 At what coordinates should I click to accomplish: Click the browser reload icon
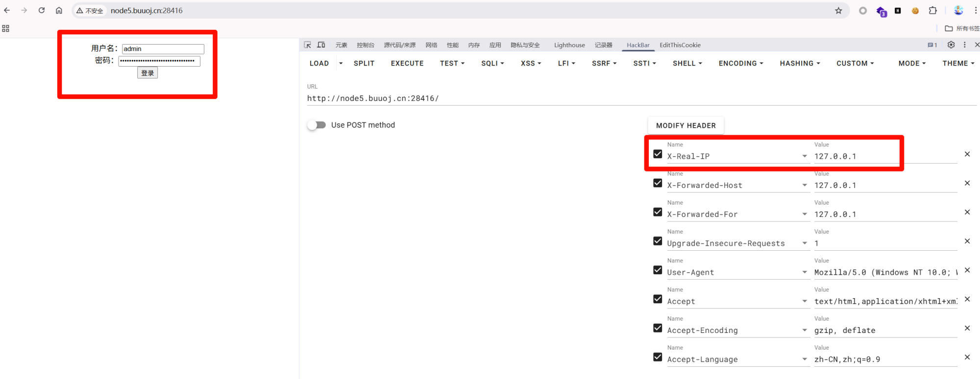pyautogui.click(x=42, y=10)
